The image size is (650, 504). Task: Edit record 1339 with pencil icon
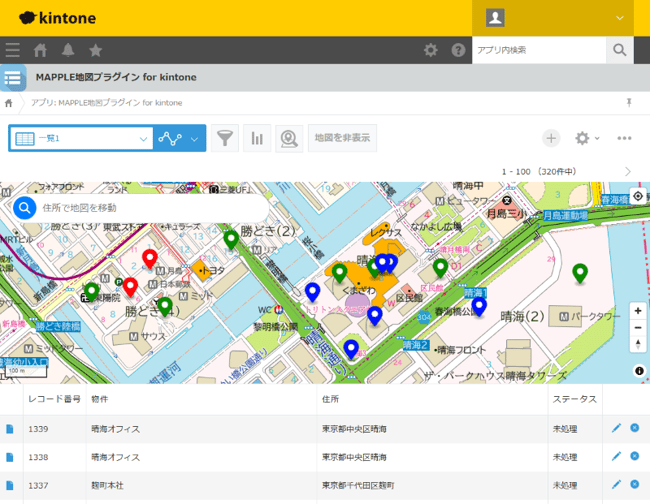[616, 428]
